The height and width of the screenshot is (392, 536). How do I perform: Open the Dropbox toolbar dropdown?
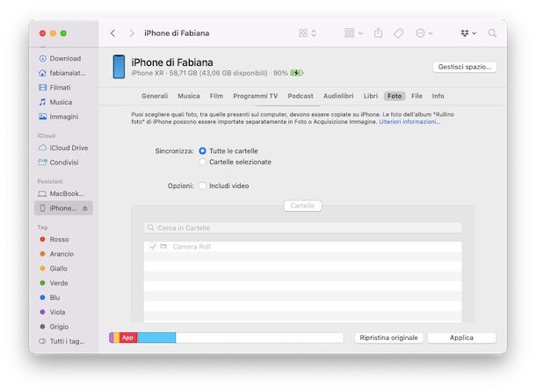point(468,33)
